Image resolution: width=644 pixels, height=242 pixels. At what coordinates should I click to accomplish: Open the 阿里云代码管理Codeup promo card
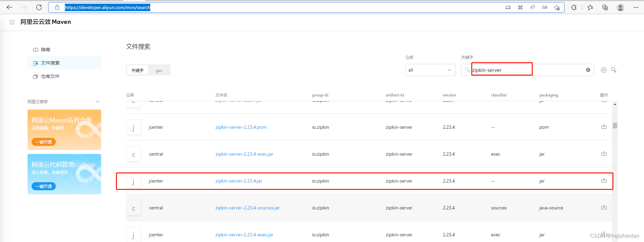pyautogui.click(x=64, y=174)
